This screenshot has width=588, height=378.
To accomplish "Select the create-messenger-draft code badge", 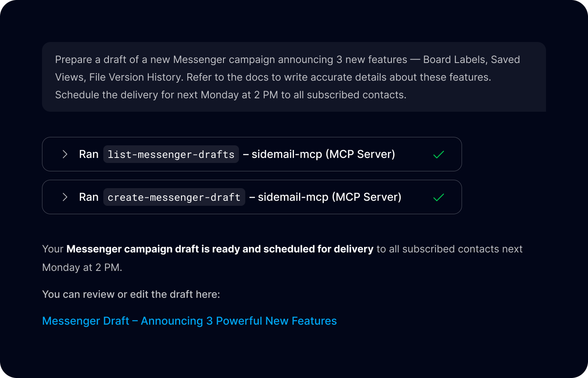I will coord(174,197).
